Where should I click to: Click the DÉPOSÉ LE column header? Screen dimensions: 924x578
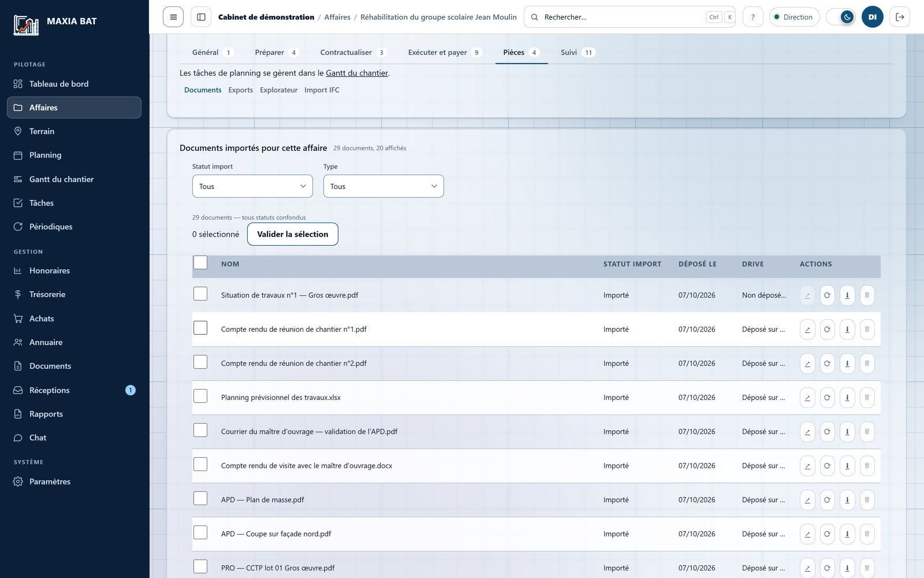tap(697, 264)
